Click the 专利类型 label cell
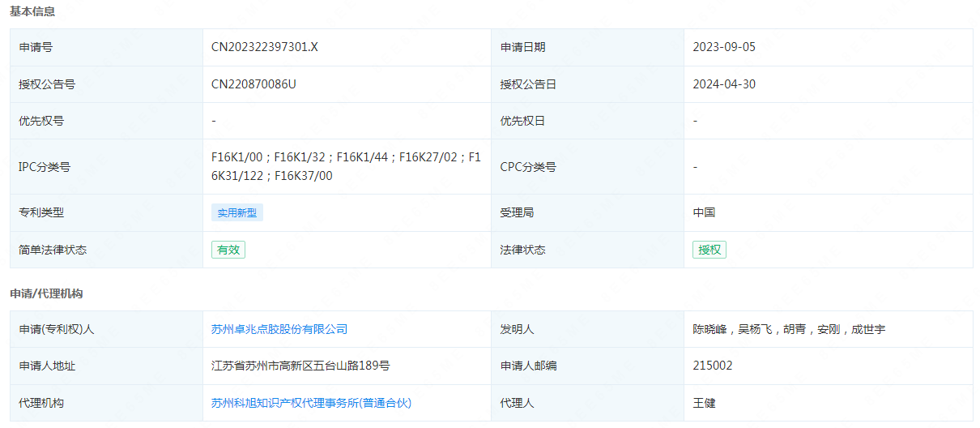The height and width of the screenshot is (428, 980). (106, 212)
